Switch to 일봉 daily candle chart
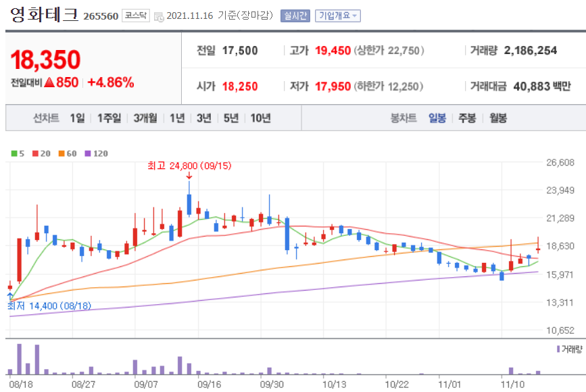 tap(437, 118)
